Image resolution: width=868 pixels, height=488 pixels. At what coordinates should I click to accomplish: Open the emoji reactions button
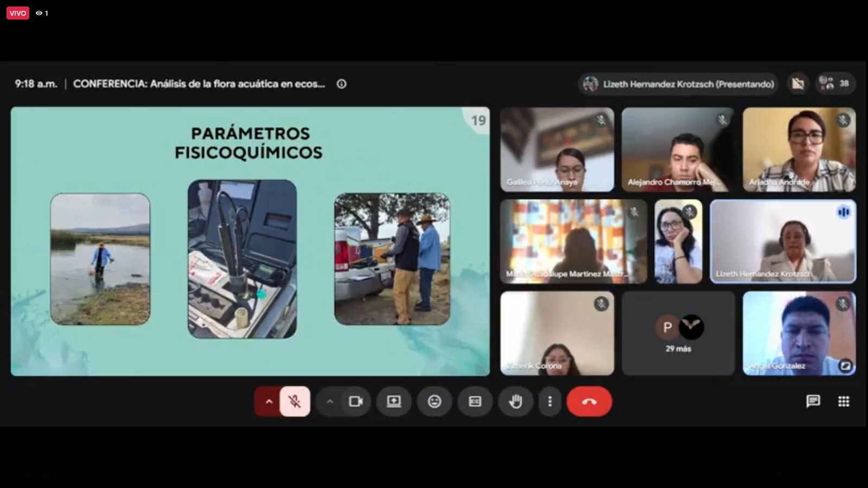(x=435, y=402)
